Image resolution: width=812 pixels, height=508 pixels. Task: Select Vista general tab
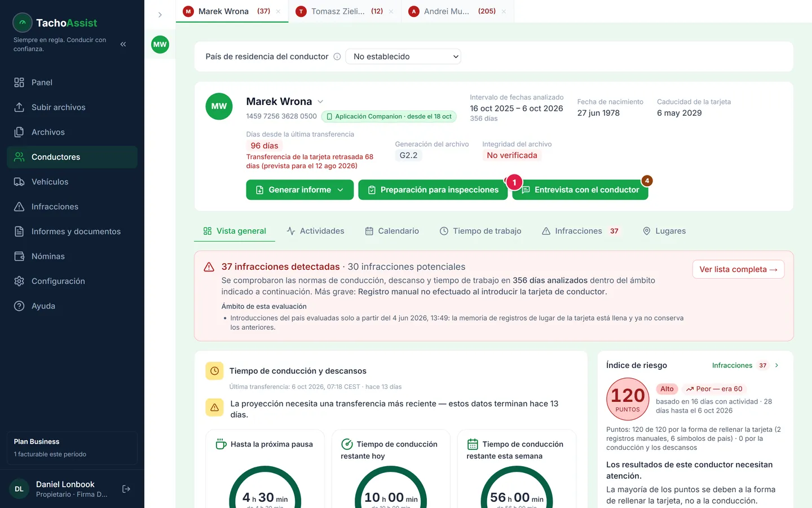[x=235, y=231]
